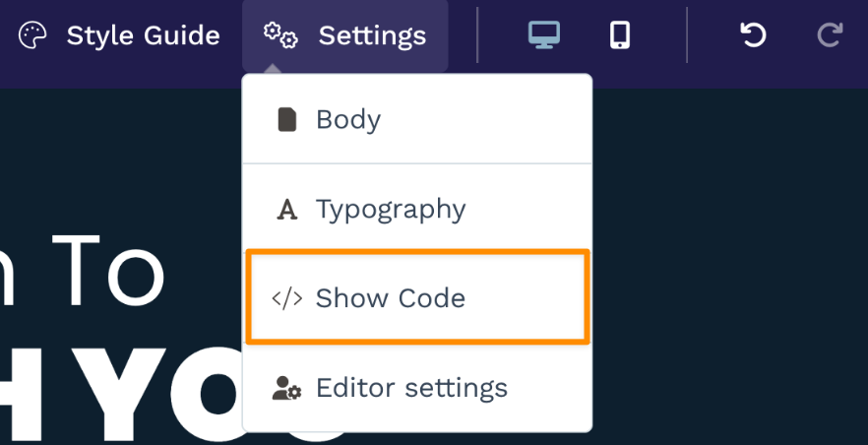Collapse the Settings dropdown menu label
Screen dimensions: 868x445
pyautogui.click(x=372, y=36)
